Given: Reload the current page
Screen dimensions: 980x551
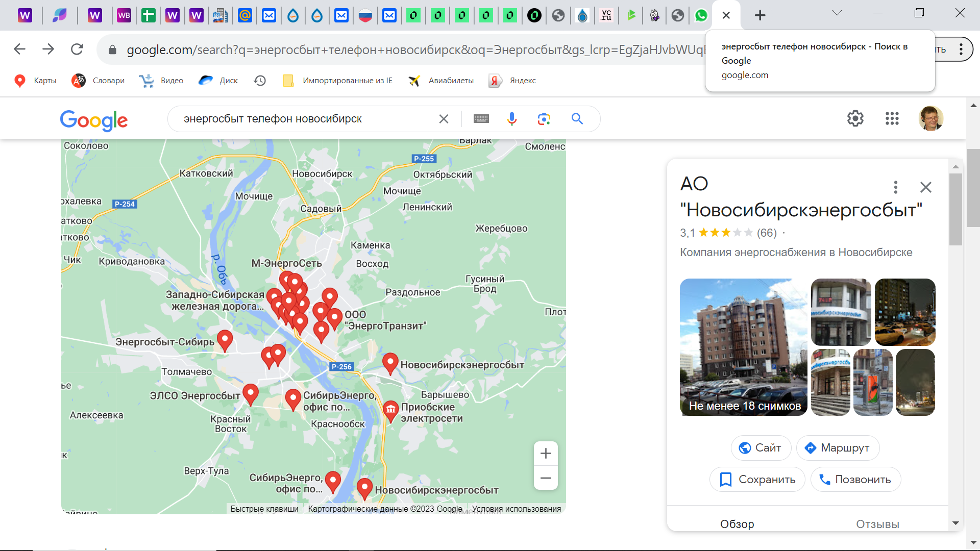Looking at the screenshot, I should click(77, 49).
